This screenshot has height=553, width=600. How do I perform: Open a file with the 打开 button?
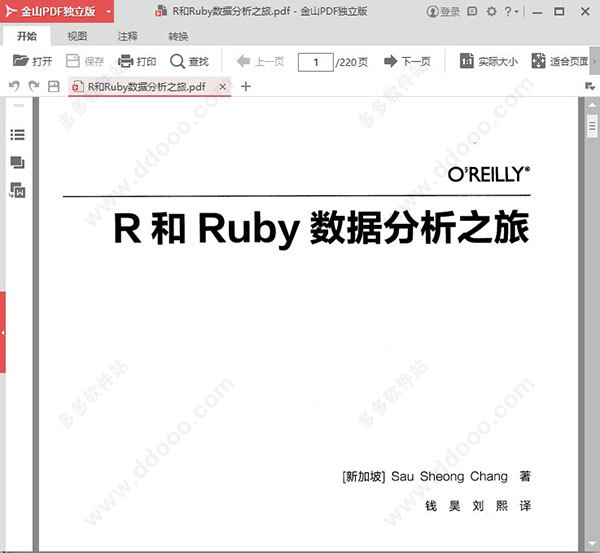pos(33,61)
